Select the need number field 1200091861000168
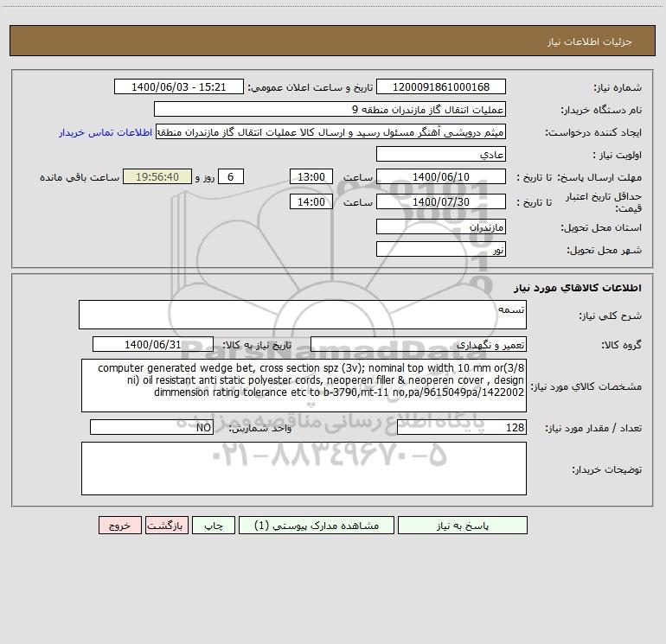This screenshot has height=644, width=666. click(441, 86)
